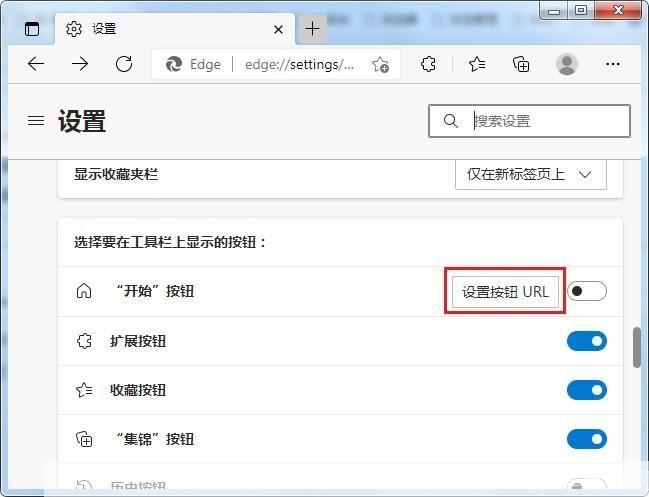649x497 pixels.
Task: Open the Collections toolbar icon
Action: tap(521, 64)
